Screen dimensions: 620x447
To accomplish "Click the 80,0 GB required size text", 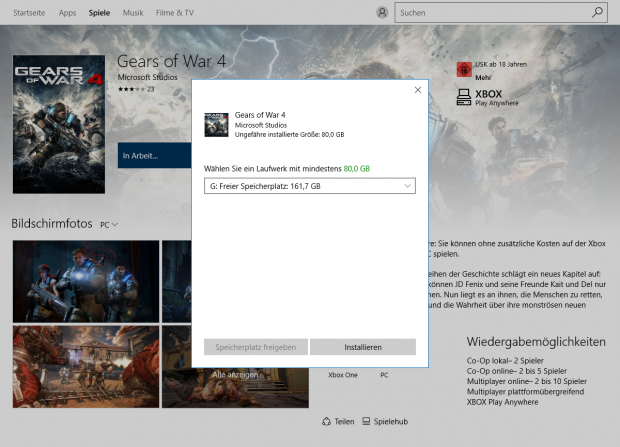I will [x=357, y=169].
